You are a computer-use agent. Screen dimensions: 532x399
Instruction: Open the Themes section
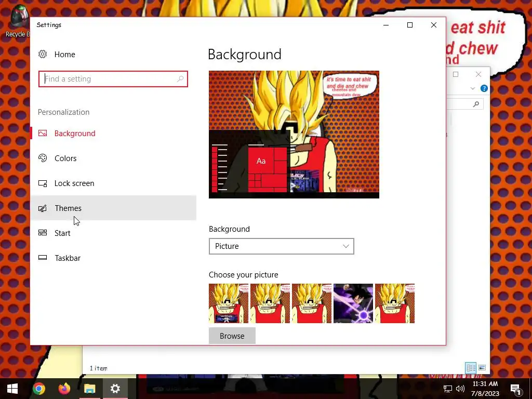tap(113, 208)
